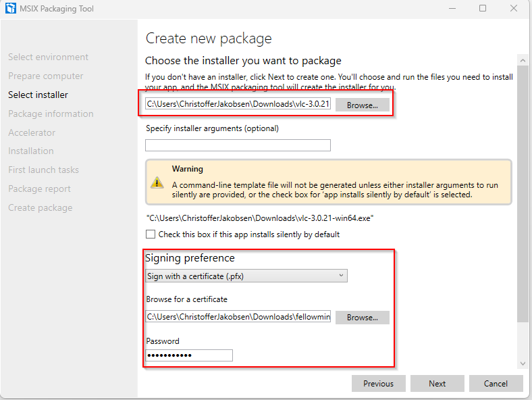
Task: Open the Package information step
Action: pos(51,114)
